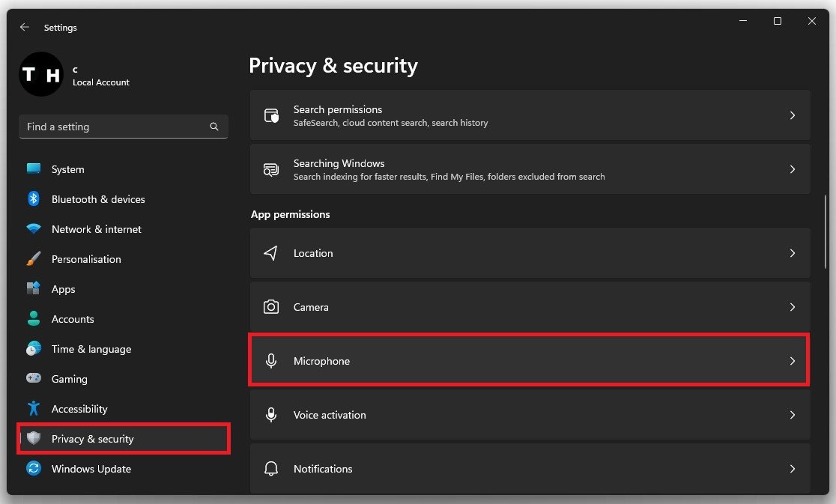This screenshot has height=504, width=836.
Task: Click the Personalisation paintbrush icon
Action: pyautogui.click(x=34, y=259)
